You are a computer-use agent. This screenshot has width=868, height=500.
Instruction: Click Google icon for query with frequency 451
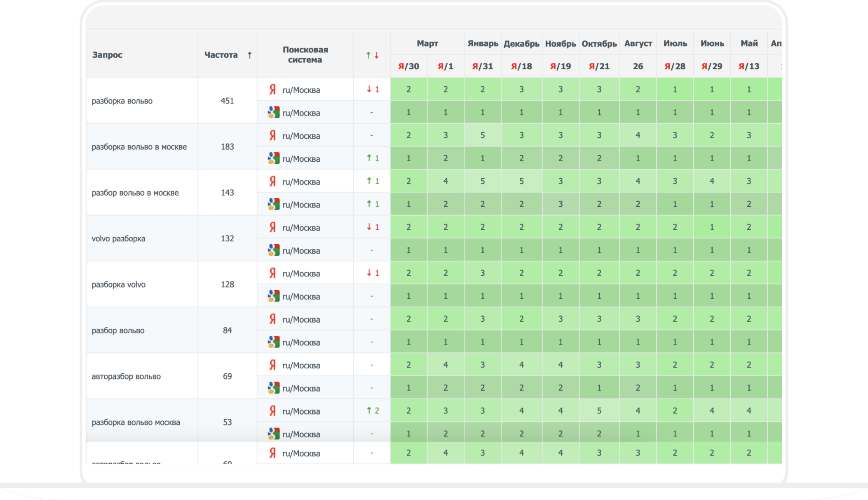click(x=274, y=112)
